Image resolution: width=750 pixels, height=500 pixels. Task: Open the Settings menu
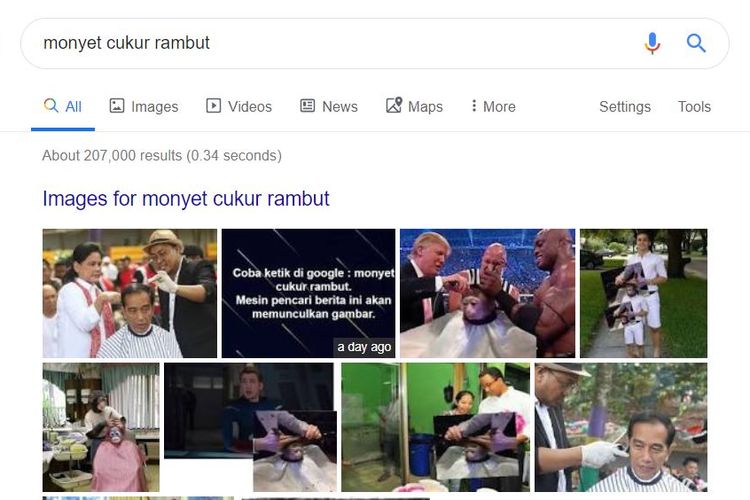[x=625, y=107]
